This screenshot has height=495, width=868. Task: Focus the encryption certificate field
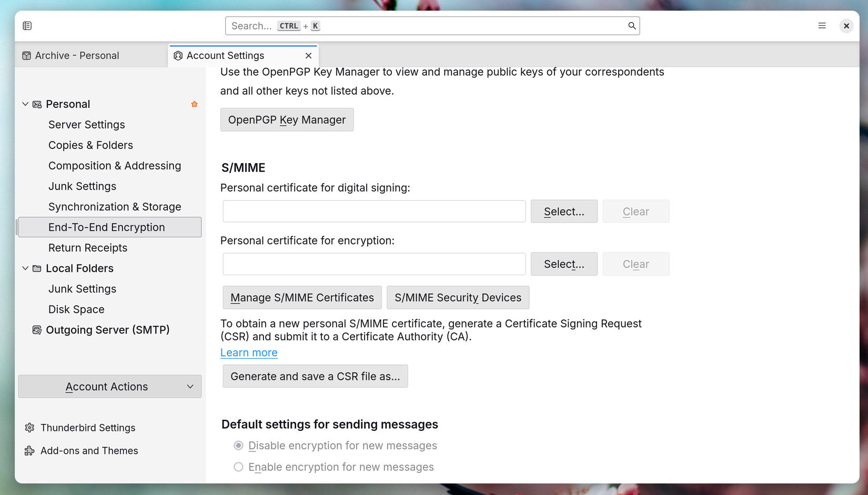[374, 264]
